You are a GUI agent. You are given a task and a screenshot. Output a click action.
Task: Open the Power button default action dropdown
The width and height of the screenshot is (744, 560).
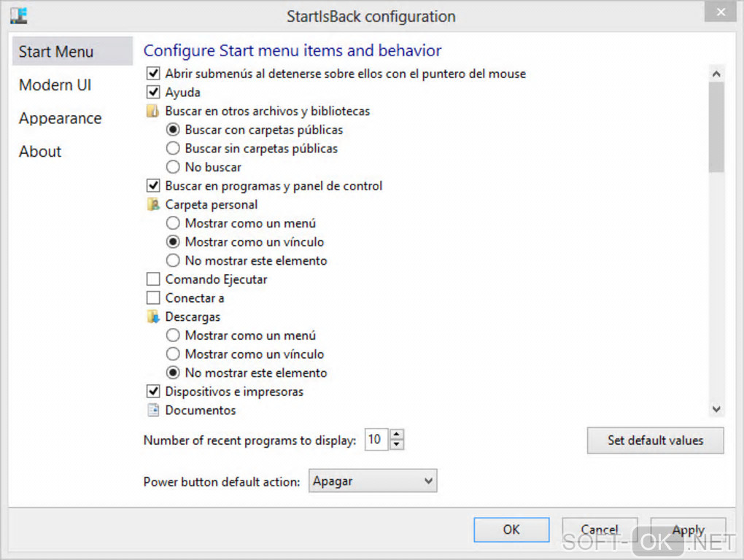tap(373, 481)
